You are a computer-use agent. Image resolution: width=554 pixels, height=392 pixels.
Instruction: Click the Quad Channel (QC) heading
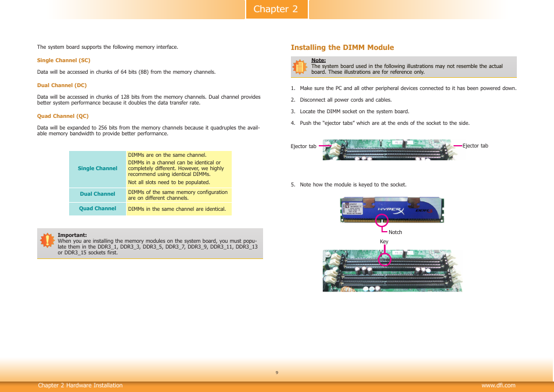click(63, 116)
